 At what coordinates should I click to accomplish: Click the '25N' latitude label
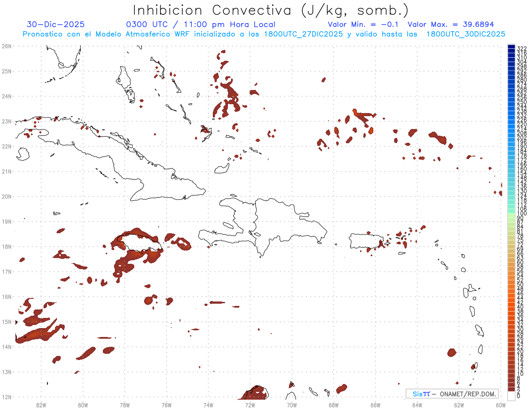pyautogui.click(x=7, y=71)
